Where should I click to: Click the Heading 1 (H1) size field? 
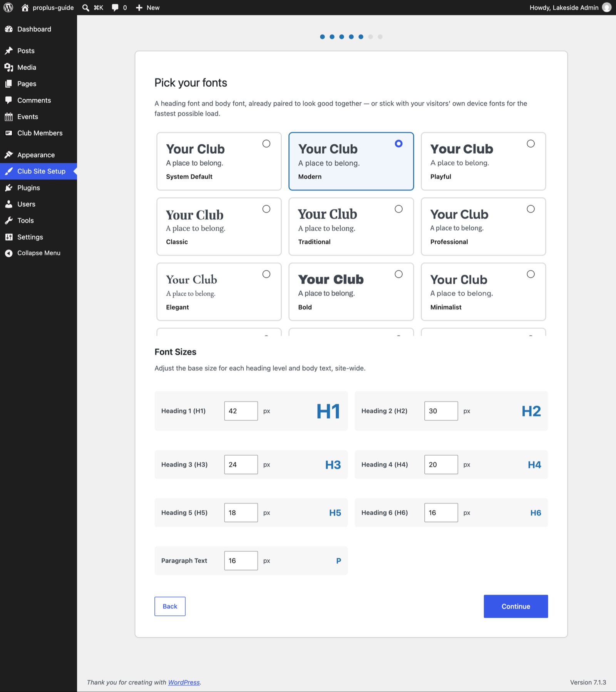(x=241, y=411)
